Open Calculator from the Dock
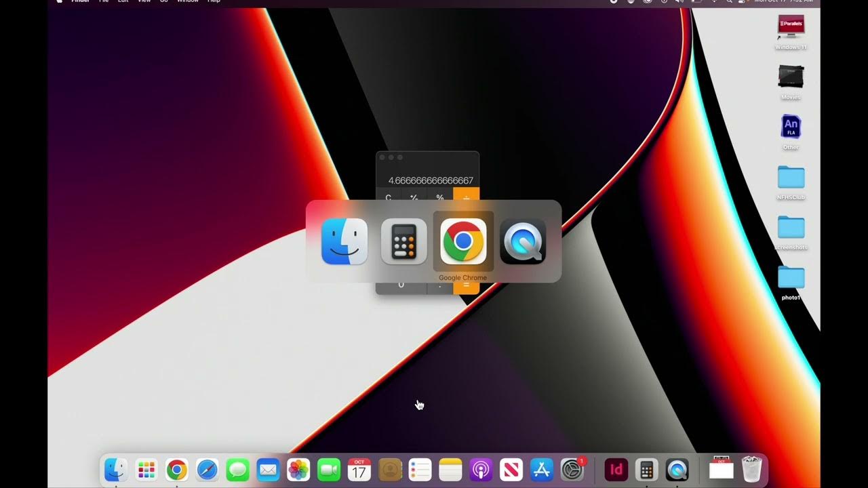Screen dimensions: 868x488 (x=647, y=469)
